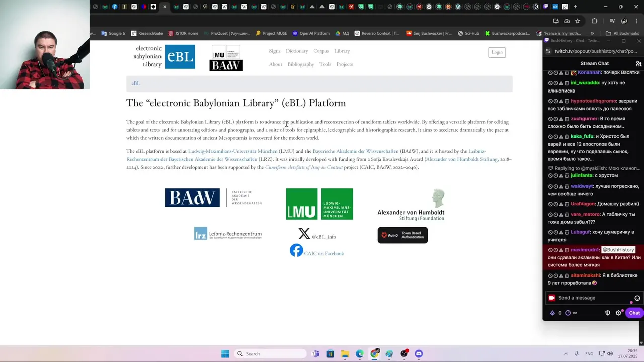The image size is (644, 362).
Task: Open chat settings gear icon
Action: (x=619, y=313)
